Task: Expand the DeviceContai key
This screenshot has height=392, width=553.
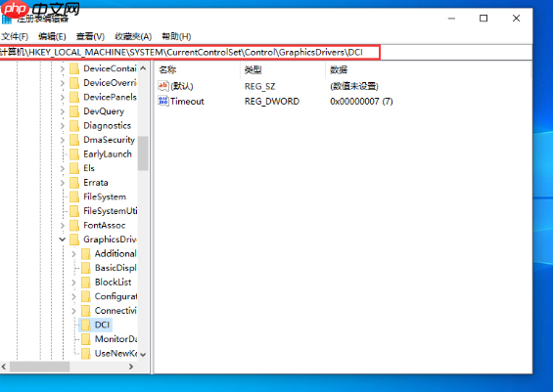Action: [x=63, y=68]
